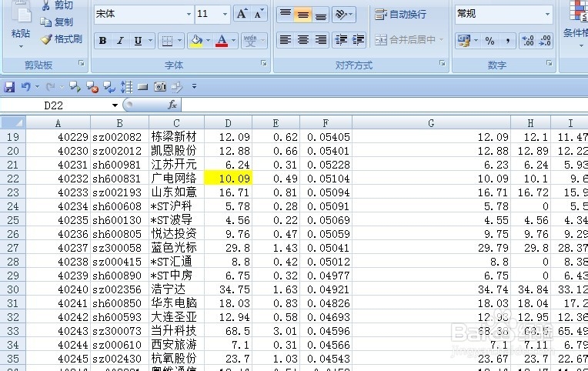The image size is (588, 371).
Task: Open the borders dropdown arrow
Action: pos(179,41)
